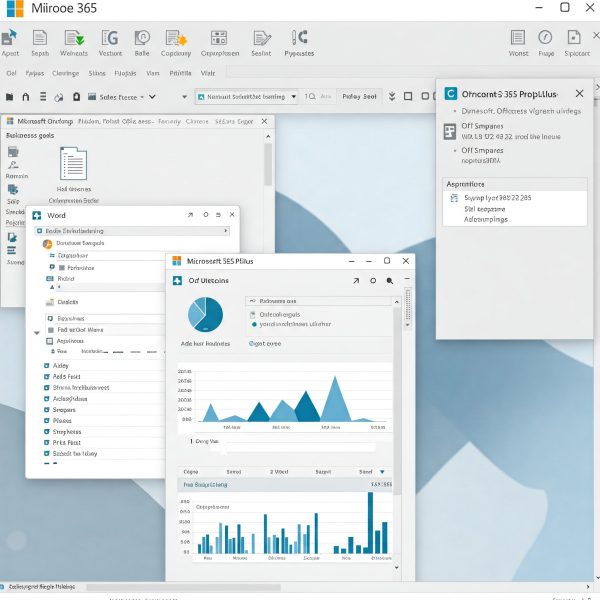Click the refresh circle in Od Utecoins header
Viewport: 600px width, 600px height.
tap(373, 281)
